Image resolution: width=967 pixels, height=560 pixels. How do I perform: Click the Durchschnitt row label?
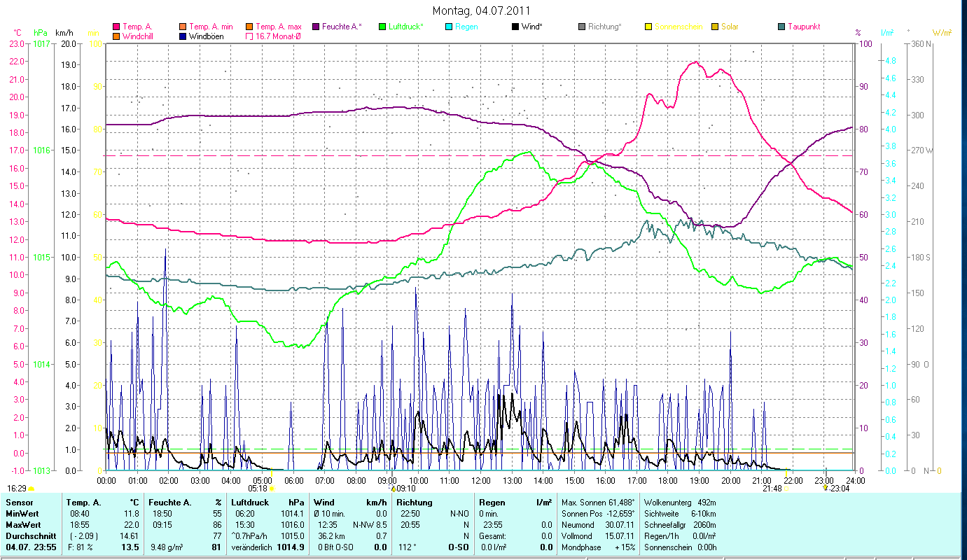click(28, 535)
